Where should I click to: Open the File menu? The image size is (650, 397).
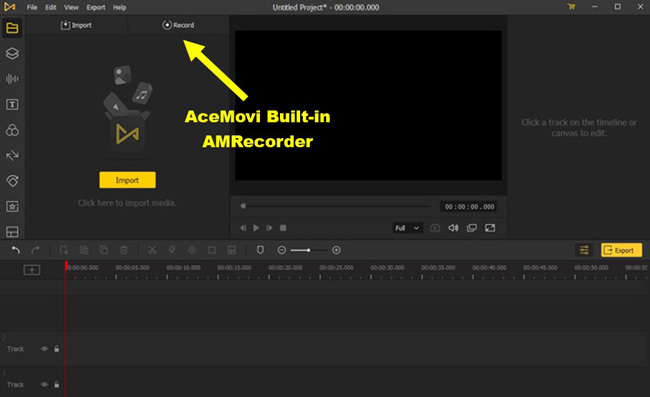click(32, 7)
